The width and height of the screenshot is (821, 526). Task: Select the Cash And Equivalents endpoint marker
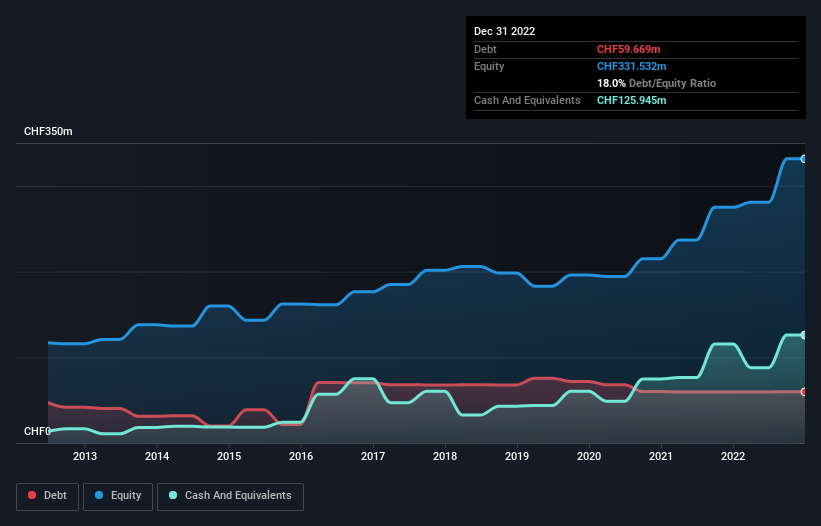(x=804, y=335)
